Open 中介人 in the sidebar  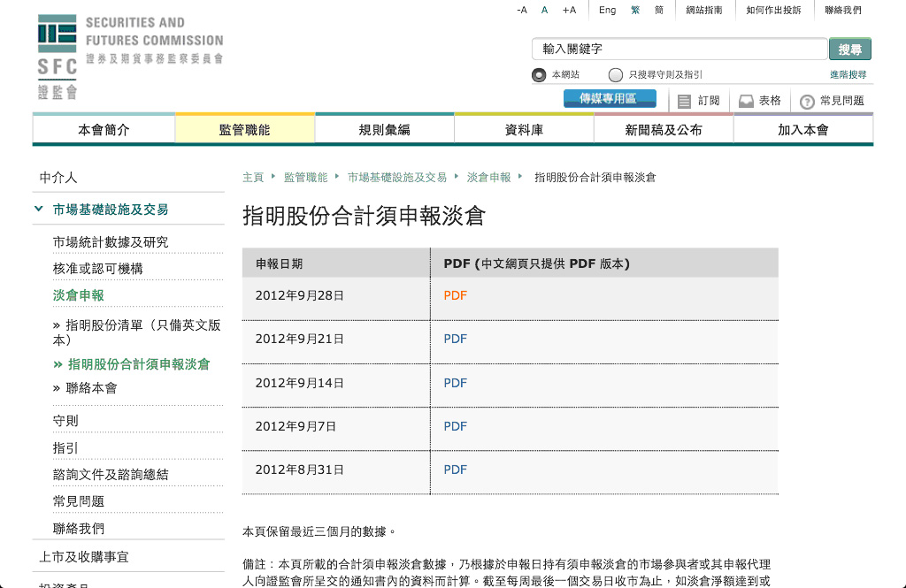click(x=58, y=178)
